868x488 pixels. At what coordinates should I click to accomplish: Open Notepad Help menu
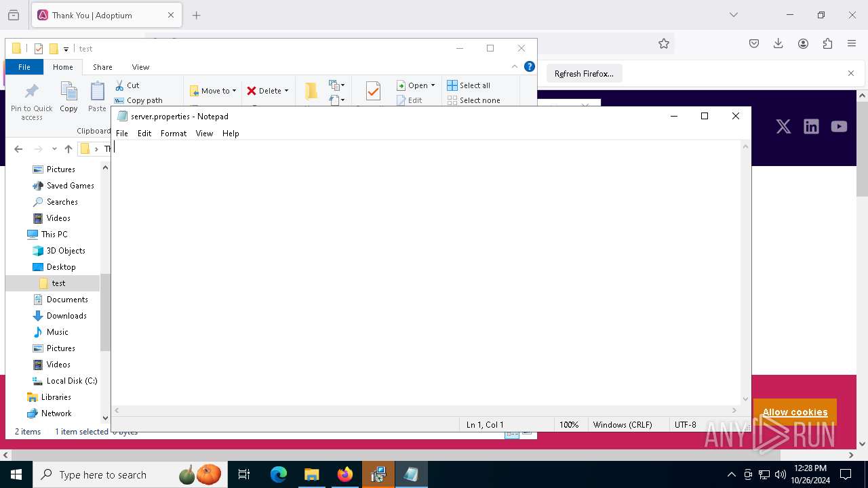click(231, 134)
